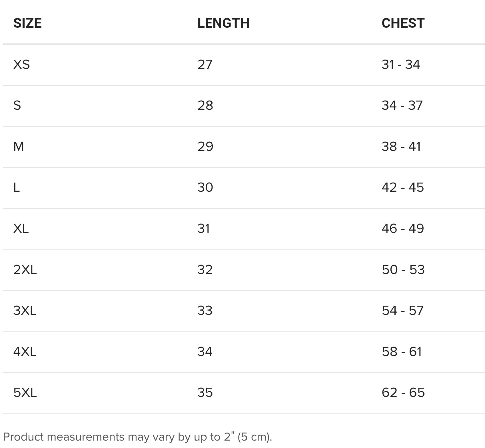Click chest range 46 - 49

[x=403, y=229]
